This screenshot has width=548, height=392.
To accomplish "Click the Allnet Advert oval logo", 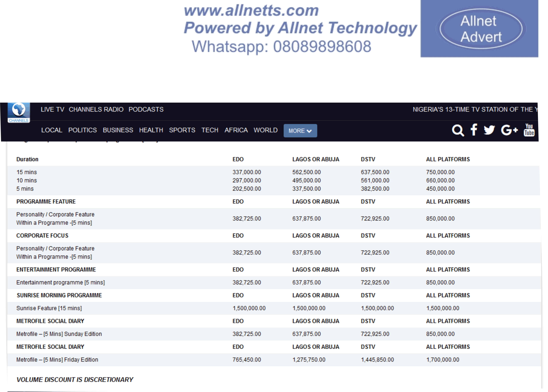I will click(x=480, y=29).
